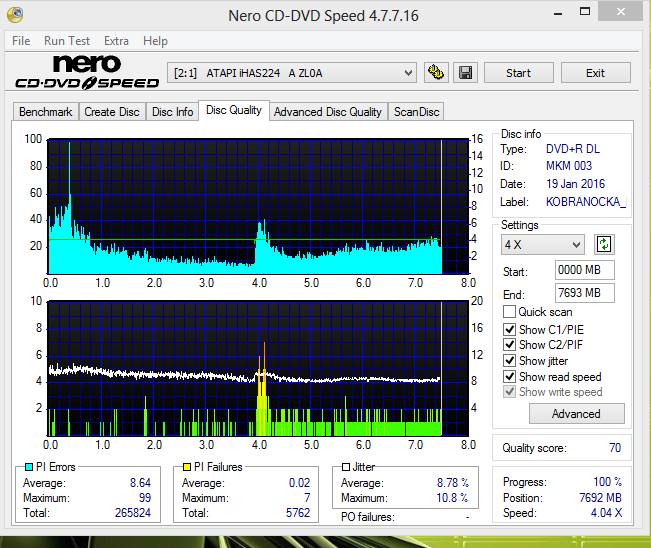Click the yellow PI Failures color swatch
The width and height of the screenshot is (651, 548).
pyautogui.click(x=186, y=467)
